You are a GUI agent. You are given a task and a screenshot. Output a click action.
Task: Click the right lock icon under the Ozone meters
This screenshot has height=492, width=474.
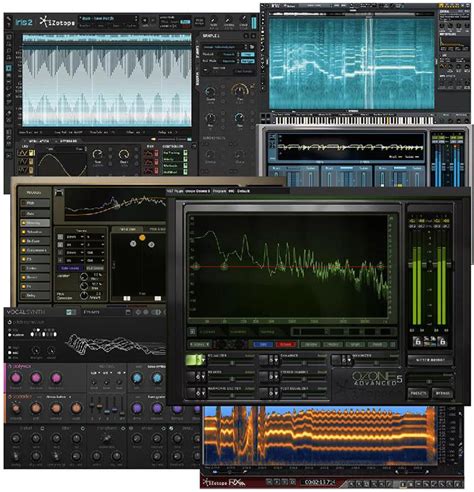(442, 341)
